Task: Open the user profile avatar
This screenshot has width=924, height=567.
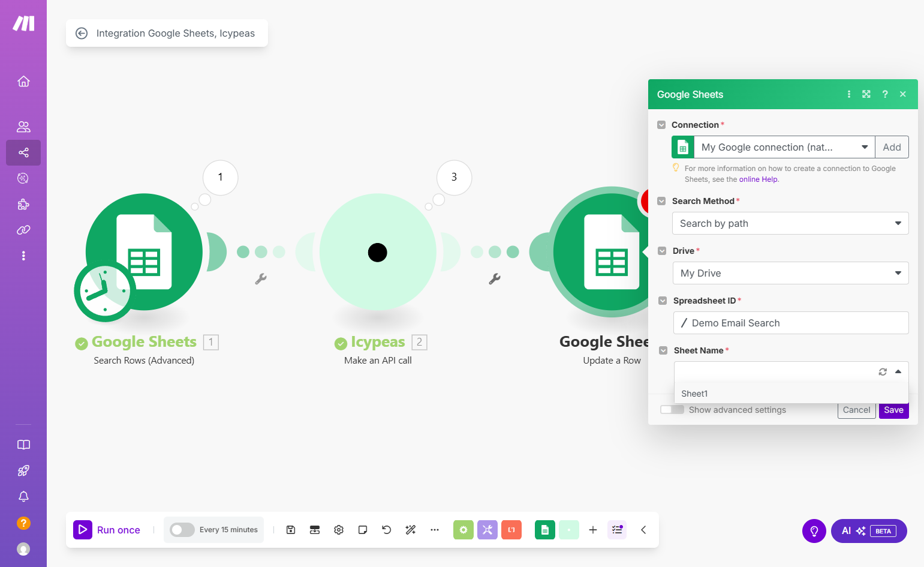Action: pos(23,549)
